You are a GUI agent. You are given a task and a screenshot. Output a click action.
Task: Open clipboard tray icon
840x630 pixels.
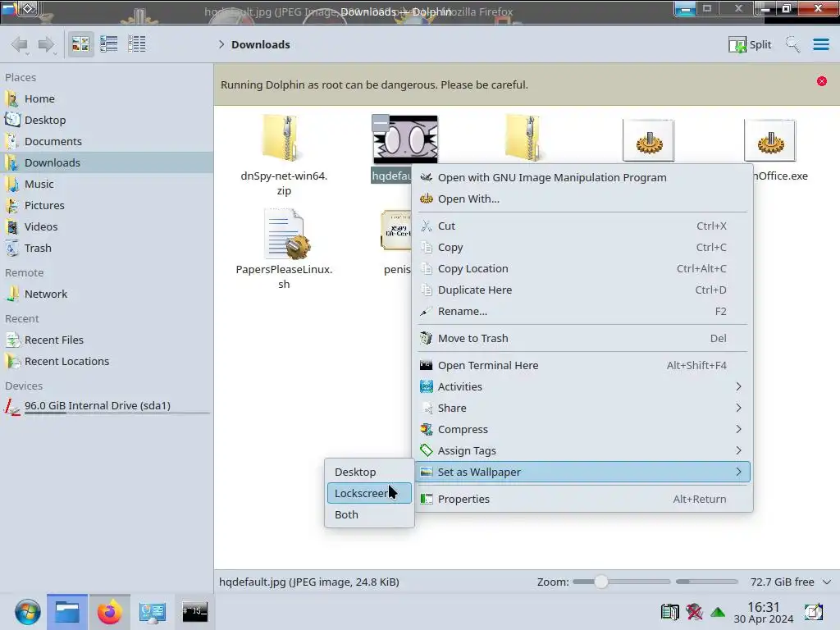click(669, 612)
